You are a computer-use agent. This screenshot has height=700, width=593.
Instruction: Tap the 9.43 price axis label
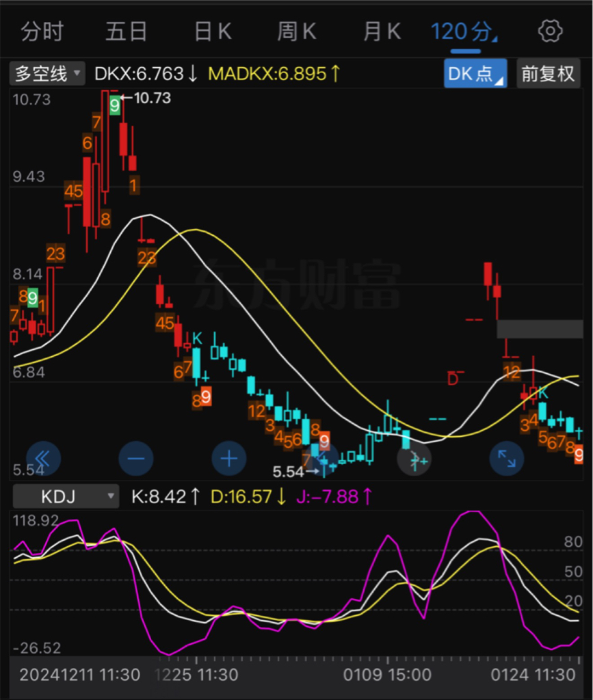(x=29, y=176)
